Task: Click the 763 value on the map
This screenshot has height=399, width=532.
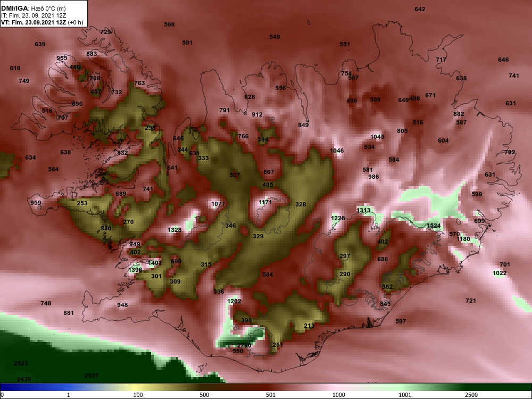Action: 139,83
